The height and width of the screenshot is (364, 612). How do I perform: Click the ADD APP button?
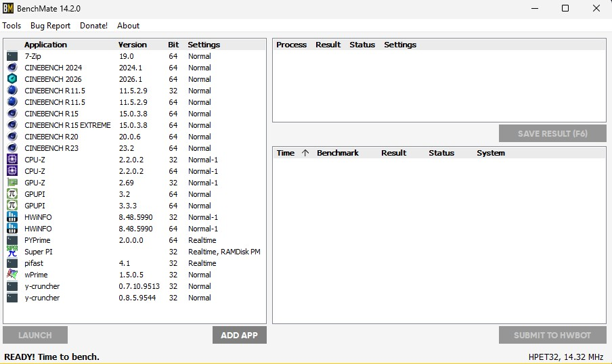point(239,335)
